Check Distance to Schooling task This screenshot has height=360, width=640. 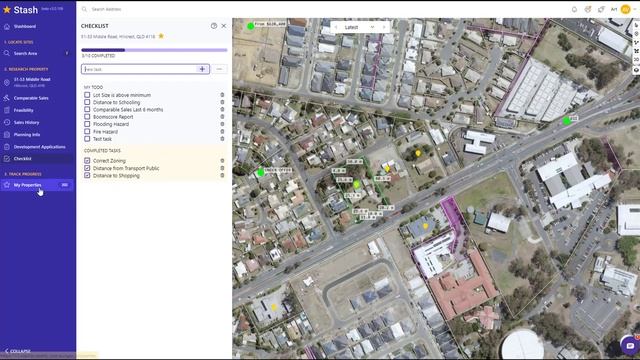tap(87, 102)
